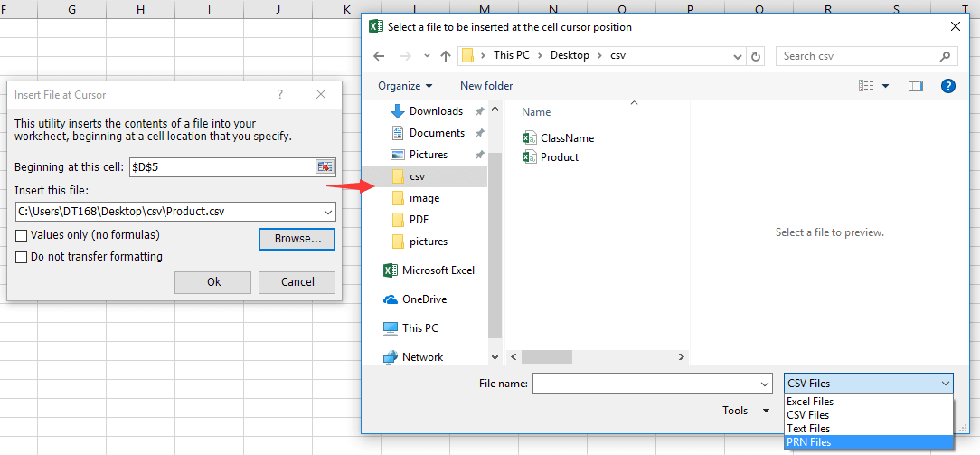Image resolution: width=980 pixels, height=455 pixels.
Task: Go back with the left arrow navigation button
Action: pos(379,55)
